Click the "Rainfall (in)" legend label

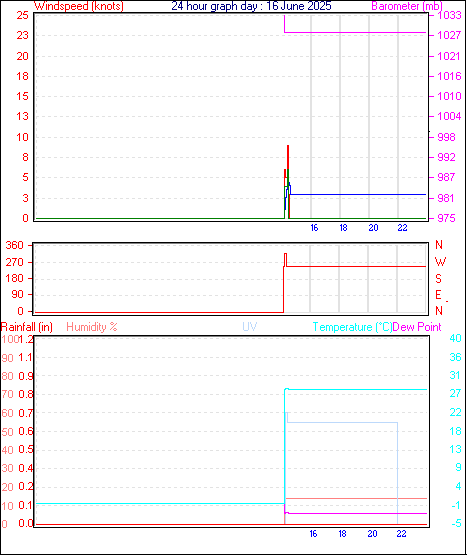click(27, 327)
